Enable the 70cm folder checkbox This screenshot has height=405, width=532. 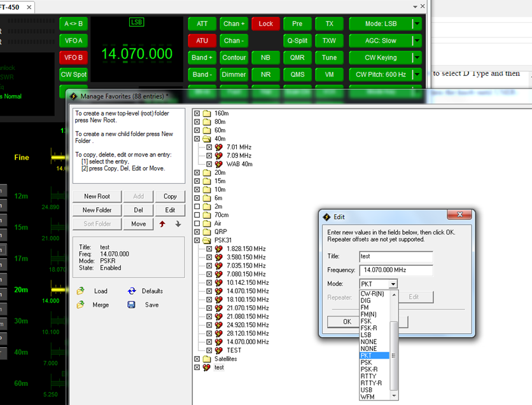click(197, 215)
